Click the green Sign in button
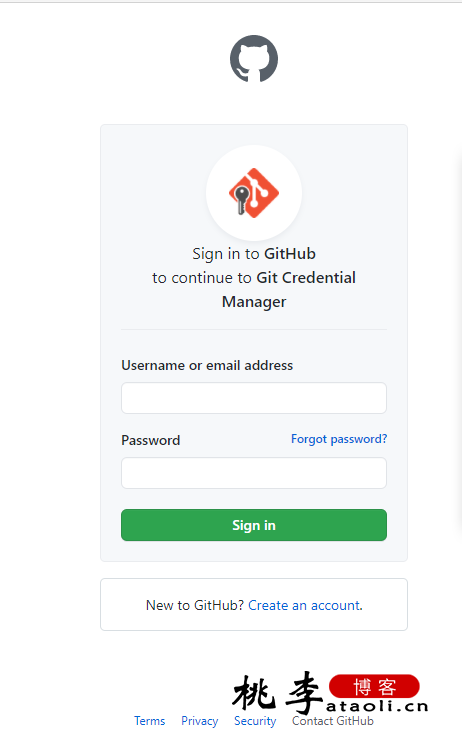Viewport: 462px width, 753px height. click(x=254, y=525)
